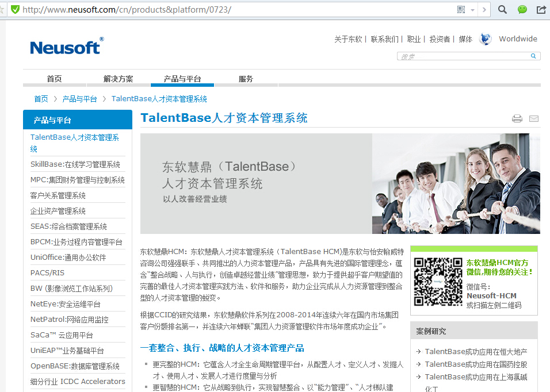Click the share icon in browser toolbar
The width and height of the screenshot is (550, 392).
pyautogui.click(x=541, y=9)
